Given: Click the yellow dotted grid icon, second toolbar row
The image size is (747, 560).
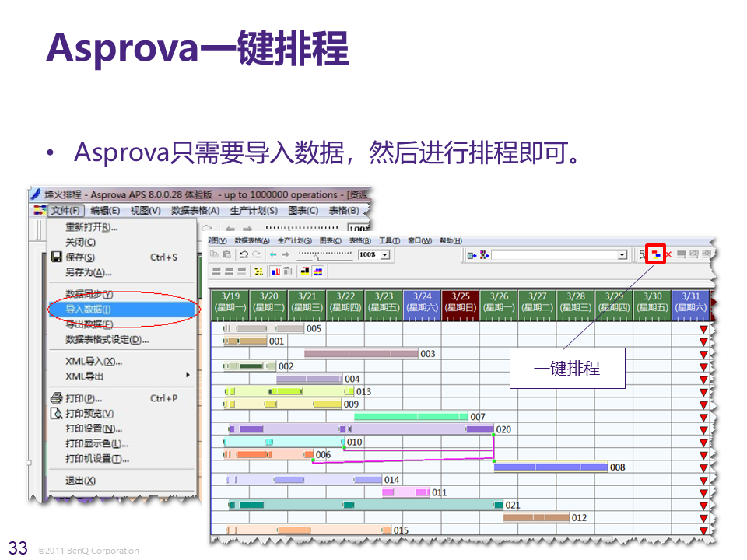Looking at the screenshot, I should [x=258, y=271].
